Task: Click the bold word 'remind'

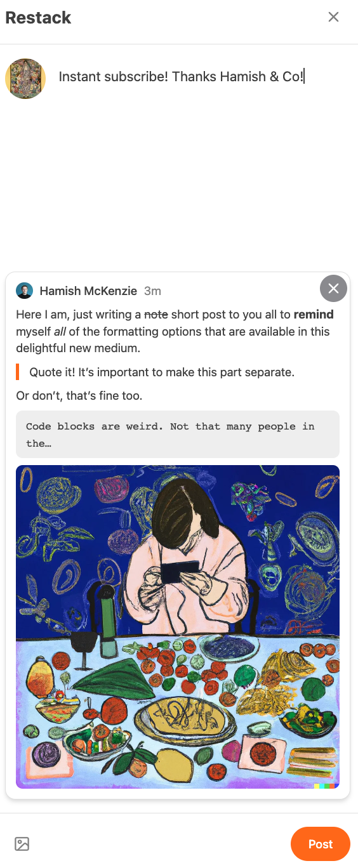Action: pyautogui.click(x=314, y=315)
